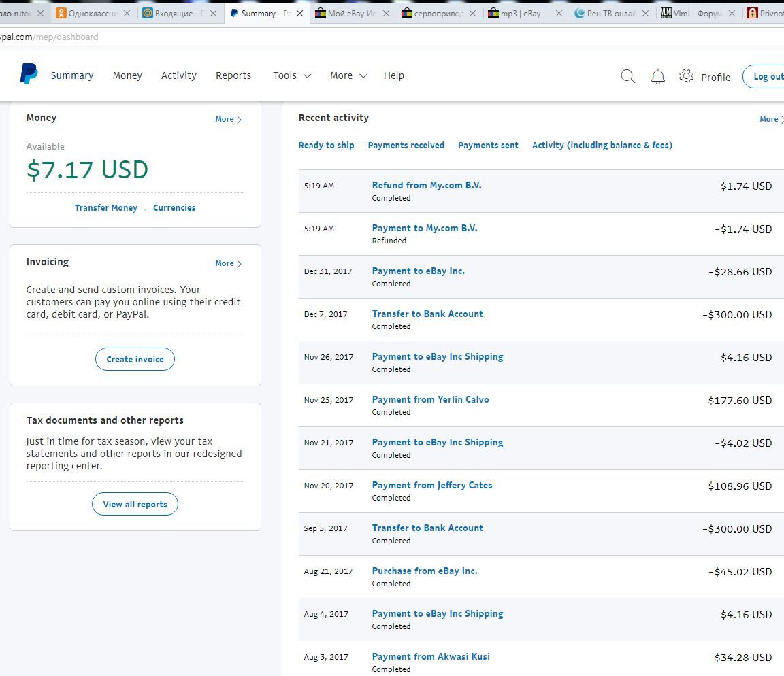Filter by Payments received
Viewport: 784px width, 676px height.
pyautogui.click(x=406, y=145)
